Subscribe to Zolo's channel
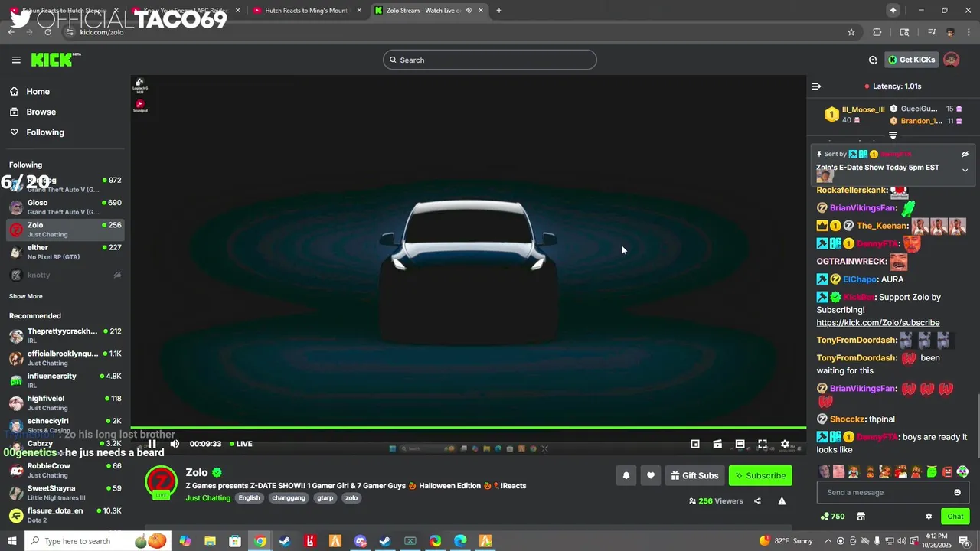The image size is (980, 551). tap(760, 475)
